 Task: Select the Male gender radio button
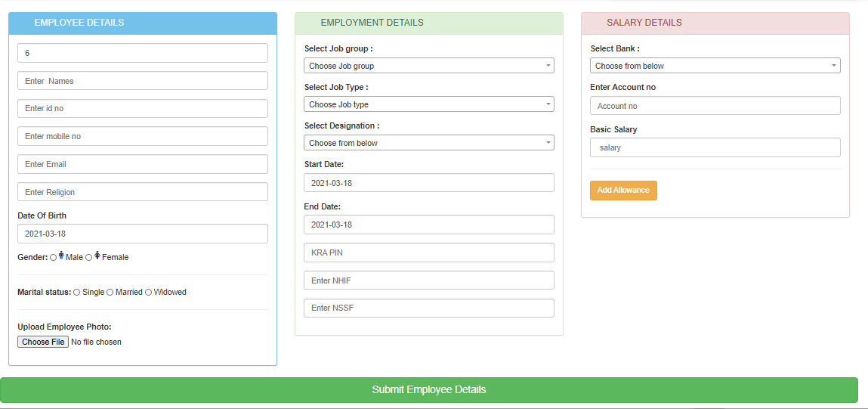click(x=53, y=258)
